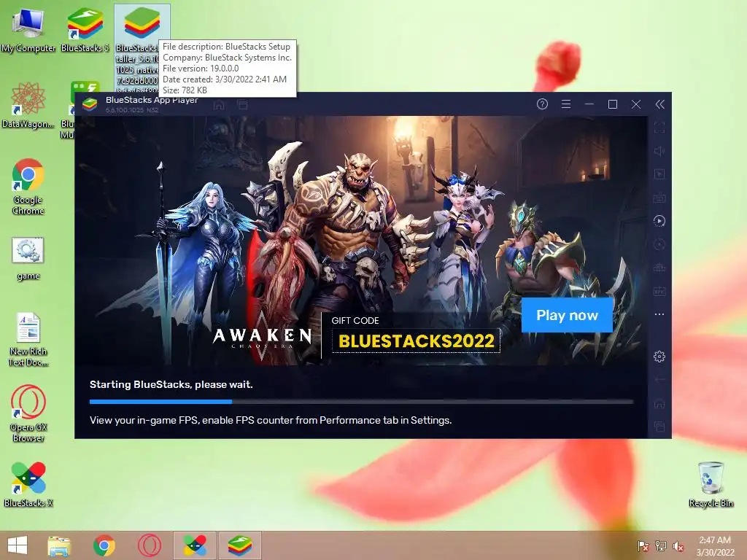Select the My Computer desktop icon
This screenshot has height=560, width=747.
point(28,31)
